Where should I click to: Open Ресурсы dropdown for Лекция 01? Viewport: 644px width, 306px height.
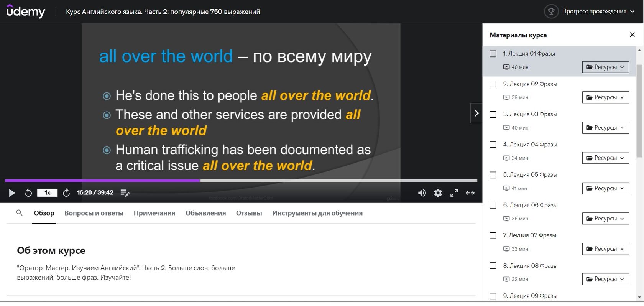point(606,67)
